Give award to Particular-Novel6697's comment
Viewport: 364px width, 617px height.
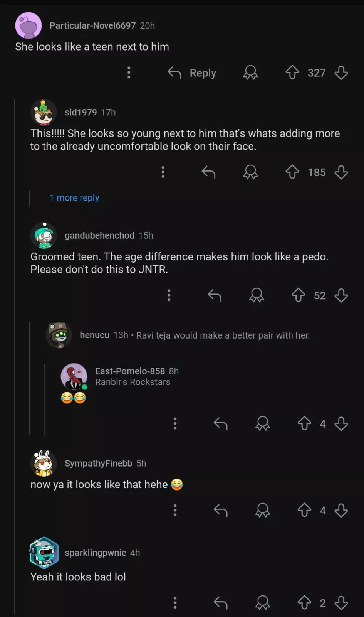coord(250,72)
